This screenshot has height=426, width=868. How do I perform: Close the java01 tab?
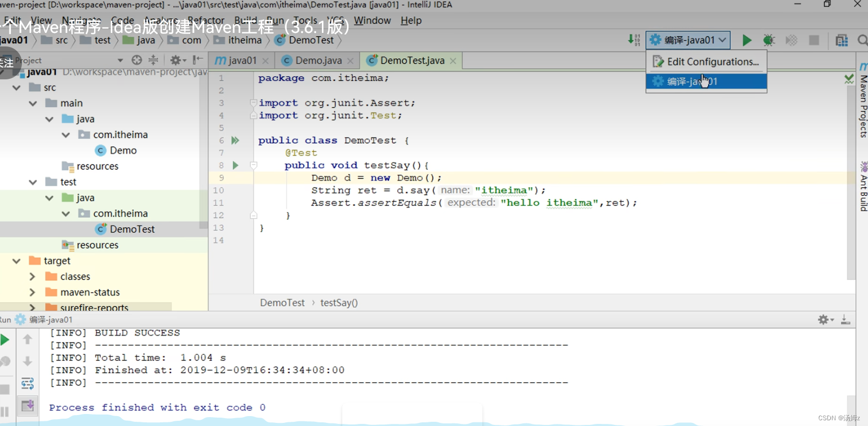click(265, 61)
